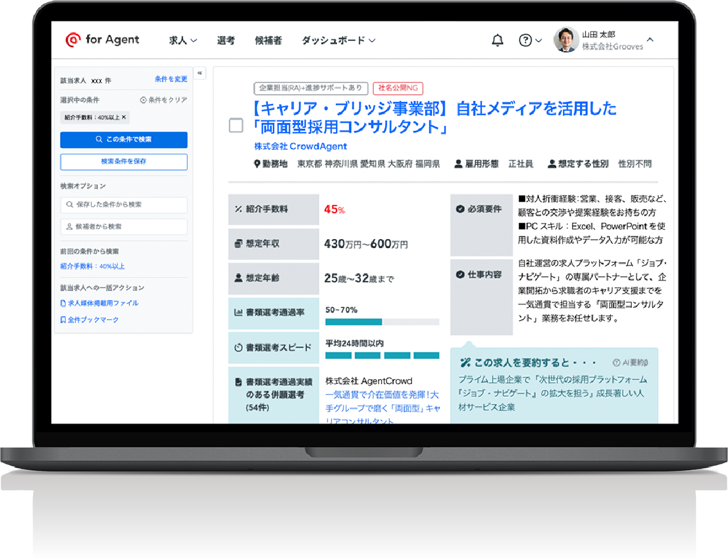Expand the ダッシュボード menu dropdown
The height and width of the screenshot is (560, 728).
338,40
